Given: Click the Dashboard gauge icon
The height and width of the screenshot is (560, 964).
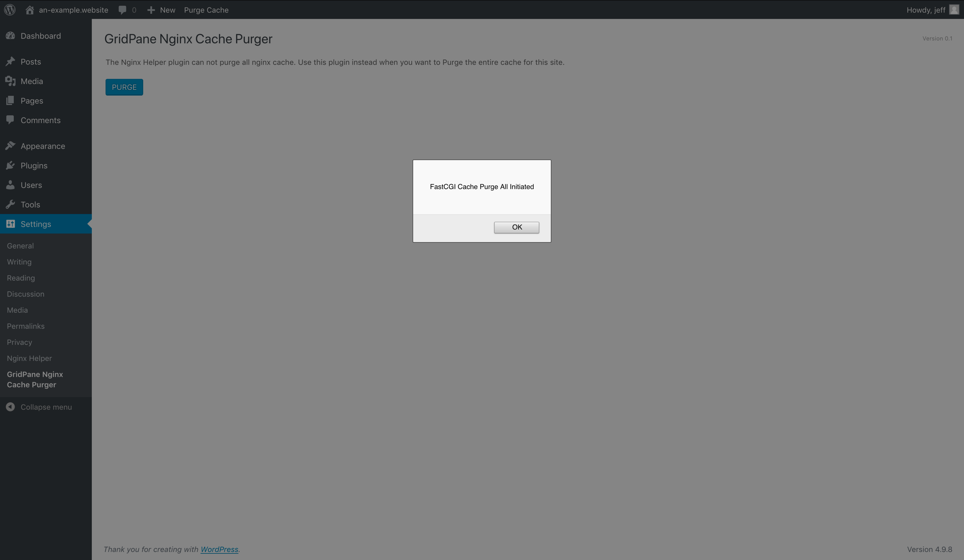Looking at the screenshot, I should [10, 36].
